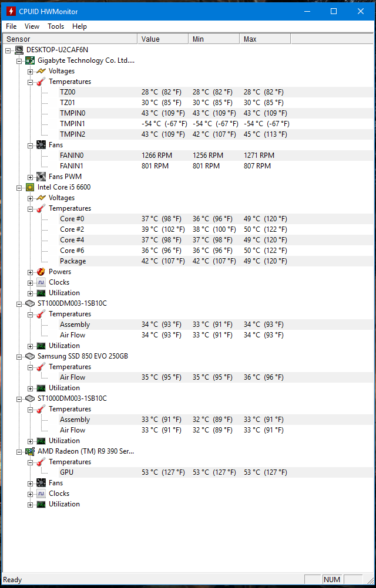376x588 pixels.
Task: Click the Powers flame icon
Action: click(41, 272)
